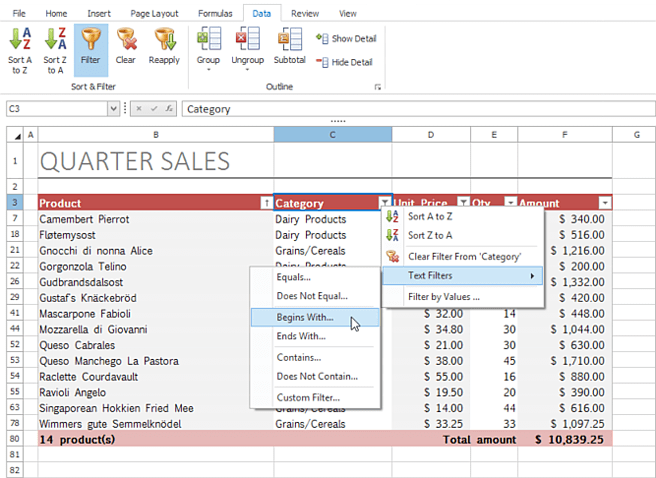Click the Sort Z to A ribbon icon
The height and width of the screenshot is (478, 656).
[x=55, y=51]
